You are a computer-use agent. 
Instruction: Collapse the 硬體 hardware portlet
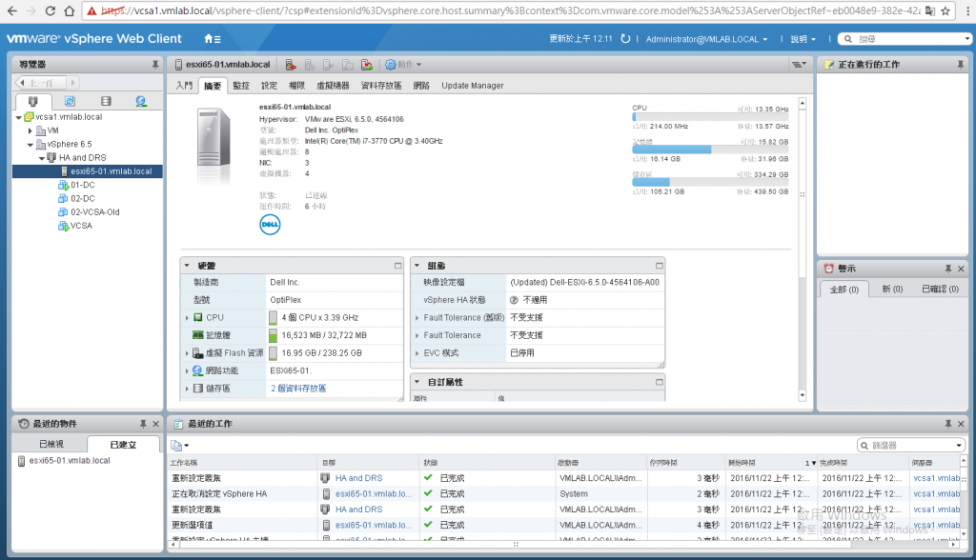(187, 266)
